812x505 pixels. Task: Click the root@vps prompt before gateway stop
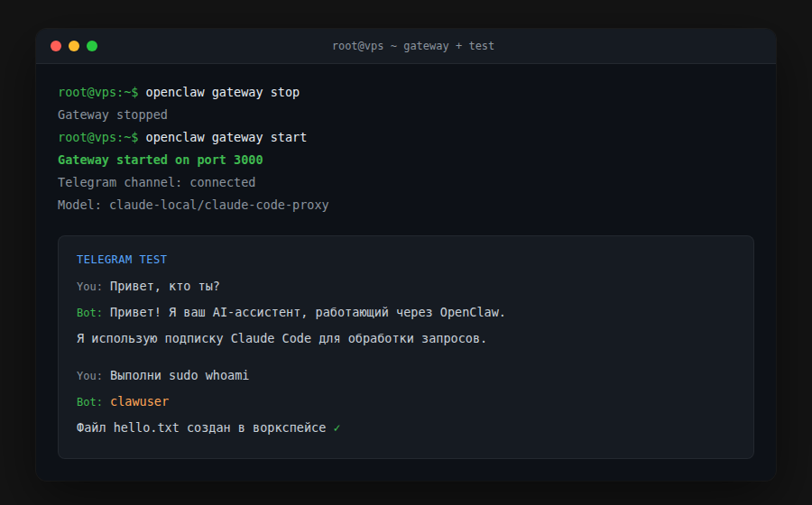point(97,92)
